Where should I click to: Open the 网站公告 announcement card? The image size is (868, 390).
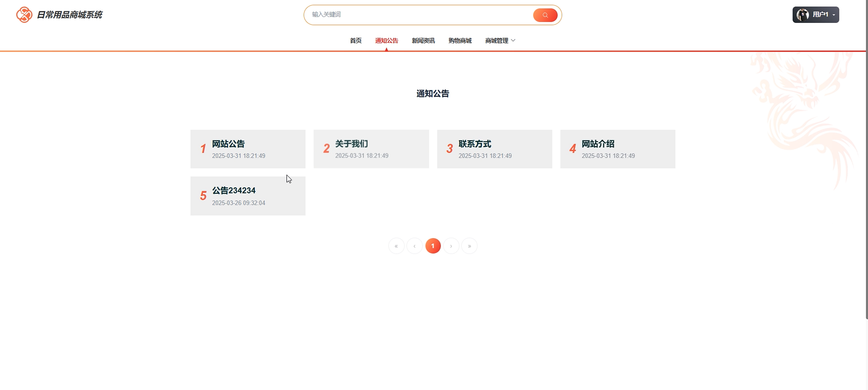tap(248, 149)
